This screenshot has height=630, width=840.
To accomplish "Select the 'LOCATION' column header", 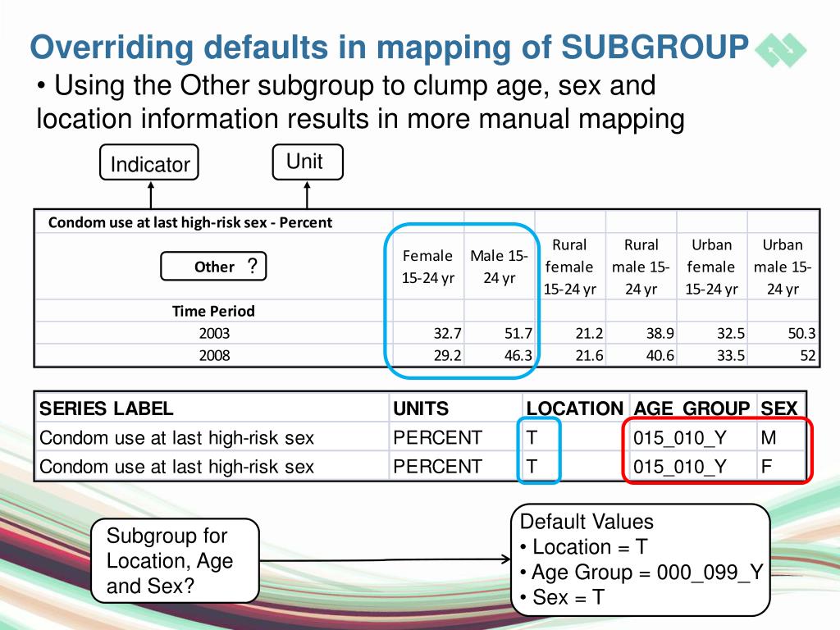I will tap(575, 409).
